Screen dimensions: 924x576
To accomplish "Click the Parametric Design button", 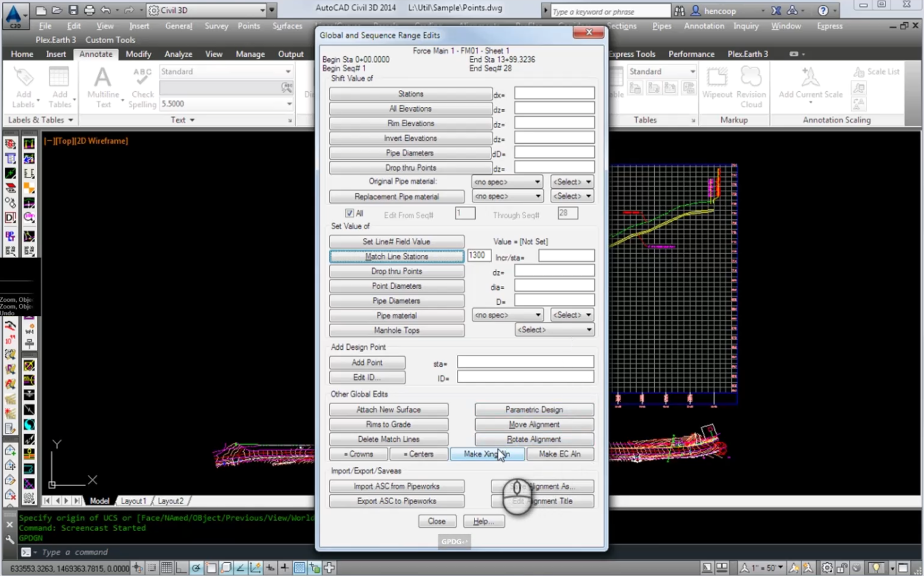I will [x=534, y=410].
